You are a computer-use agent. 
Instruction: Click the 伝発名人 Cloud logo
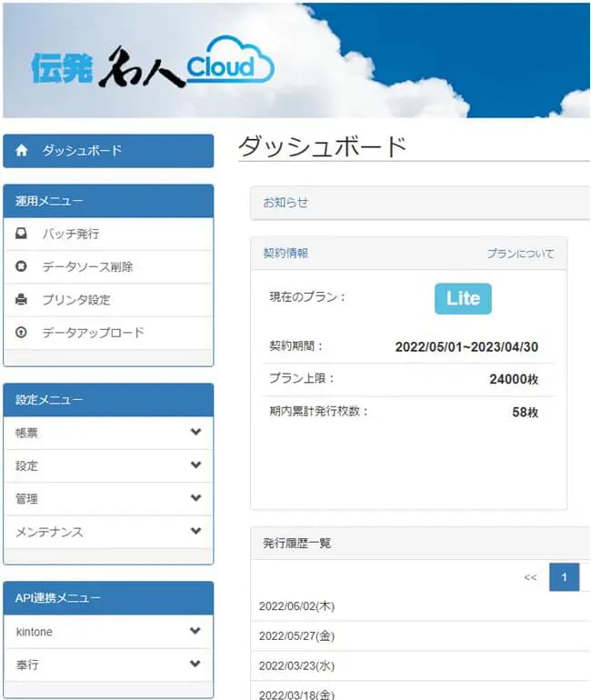click(x=152, y=63)
